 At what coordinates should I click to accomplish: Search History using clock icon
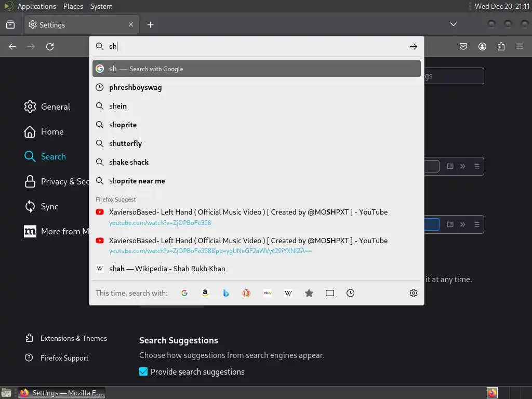coord(351,293)
